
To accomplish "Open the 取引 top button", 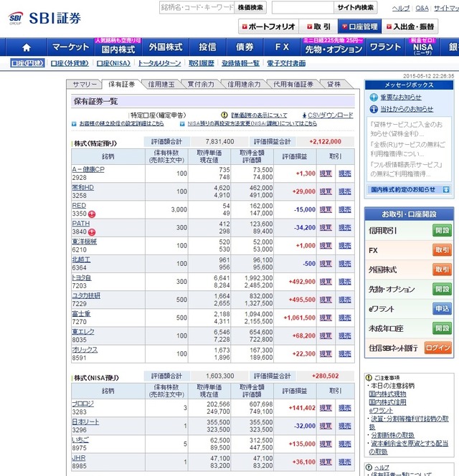I will coord(318,27).
